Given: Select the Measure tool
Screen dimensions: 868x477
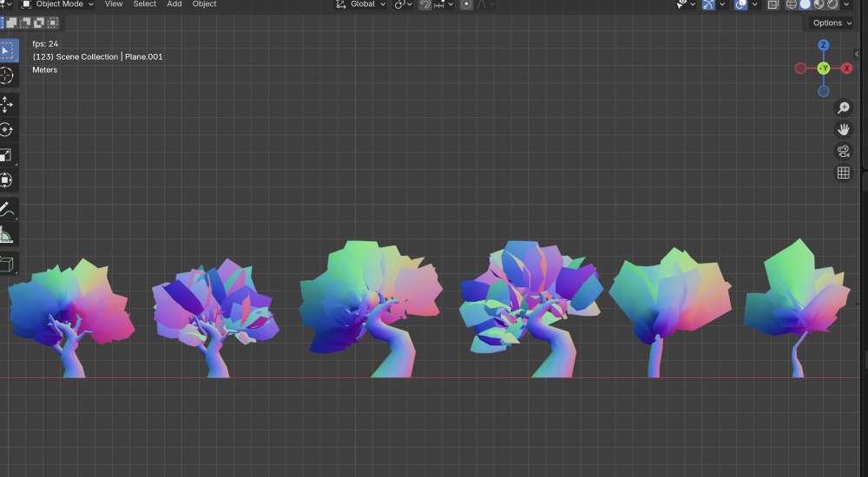Looking at the screenshot, I should click(7, 235).
